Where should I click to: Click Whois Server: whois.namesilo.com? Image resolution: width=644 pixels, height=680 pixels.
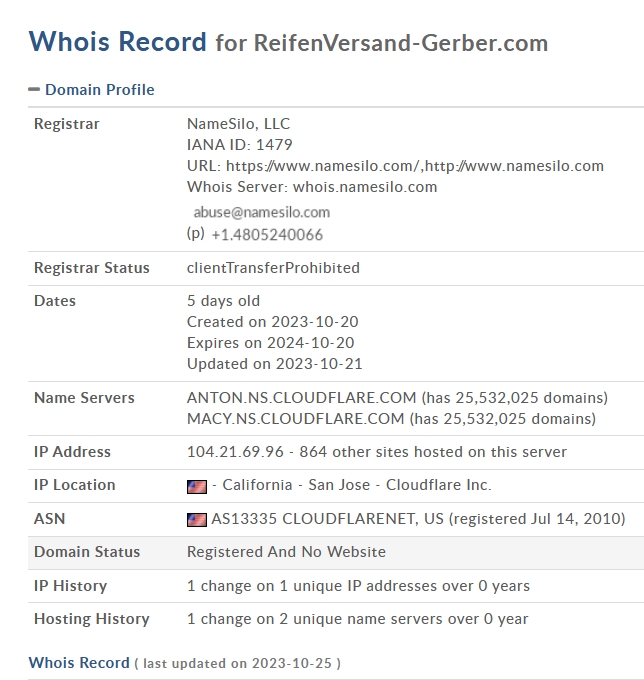click(x=312, y=187)
